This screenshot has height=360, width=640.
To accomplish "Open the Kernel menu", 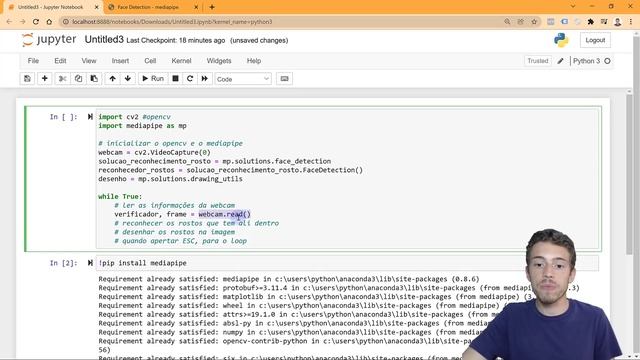I will coord(181,61).
